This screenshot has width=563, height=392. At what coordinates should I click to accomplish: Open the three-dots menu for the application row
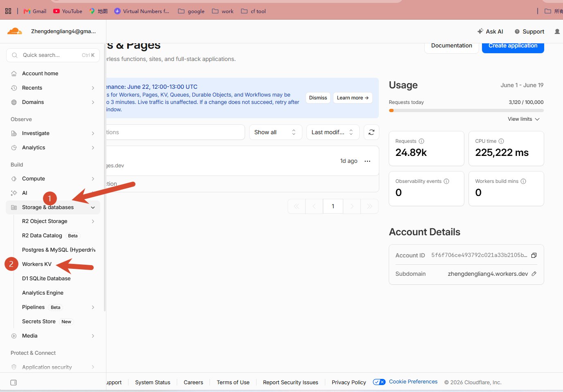pyautogui.click(x=367, y=161)
